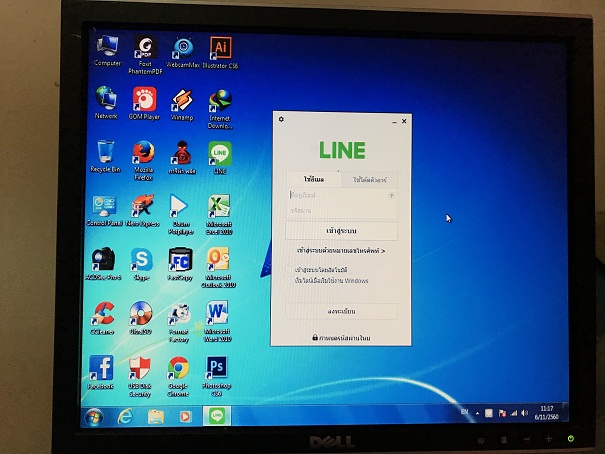
Task: Launch Internet Explorer from taskbar
Action: (x=125, y=417)
